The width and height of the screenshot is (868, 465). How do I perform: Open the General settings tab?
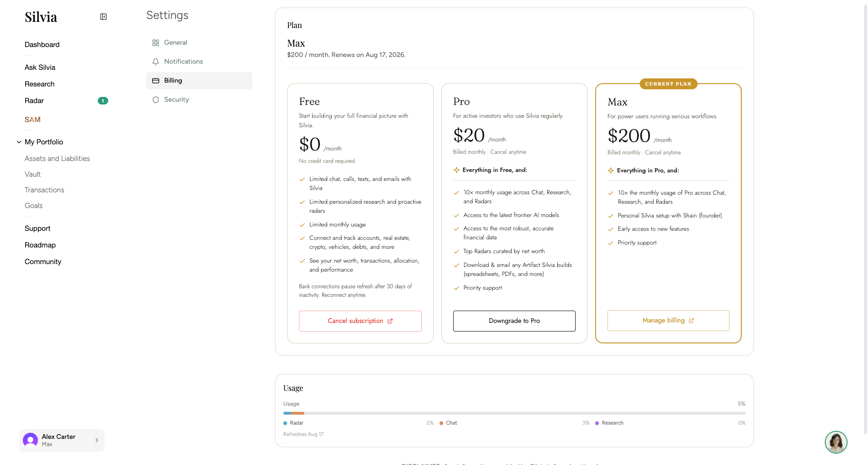[199, 43]
